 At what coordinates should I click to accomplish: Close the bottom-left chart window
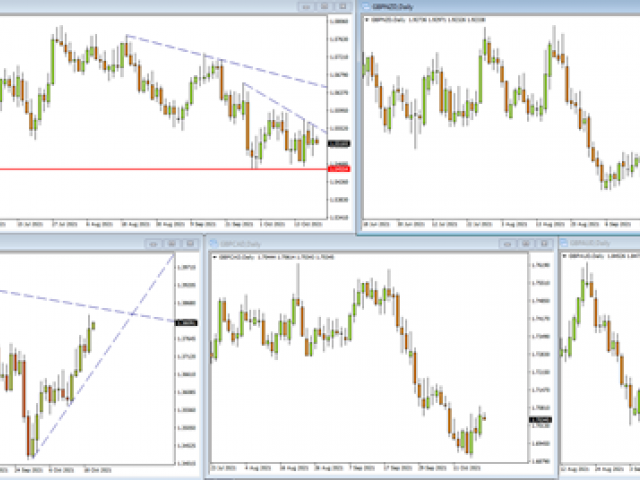(188, 243)
